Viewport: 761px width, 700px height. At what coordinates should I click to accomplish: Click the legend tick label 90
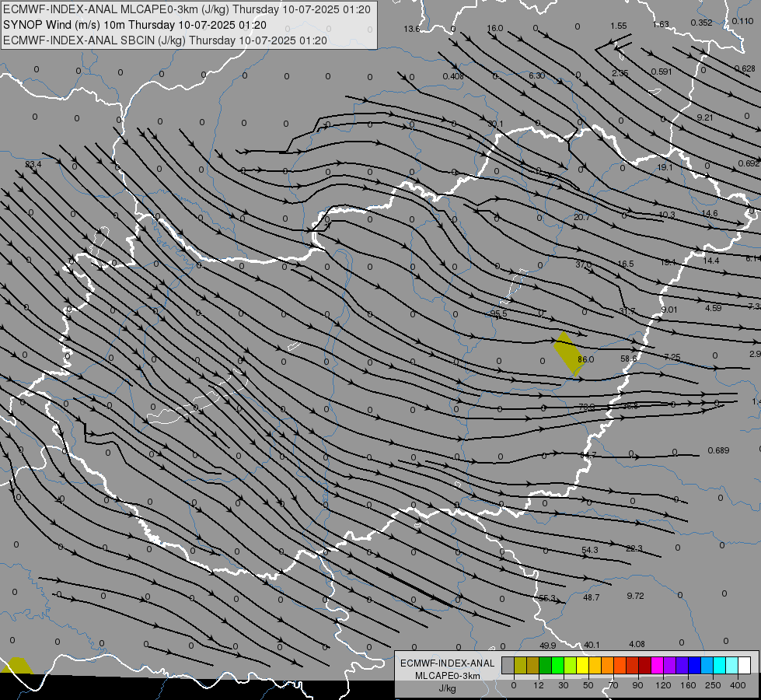[637, 685]
